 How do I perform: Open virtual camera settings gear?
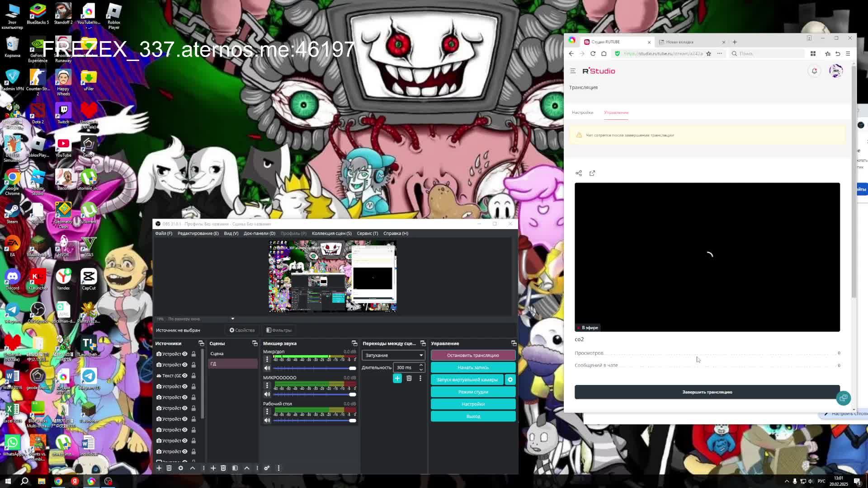point(510,380)
